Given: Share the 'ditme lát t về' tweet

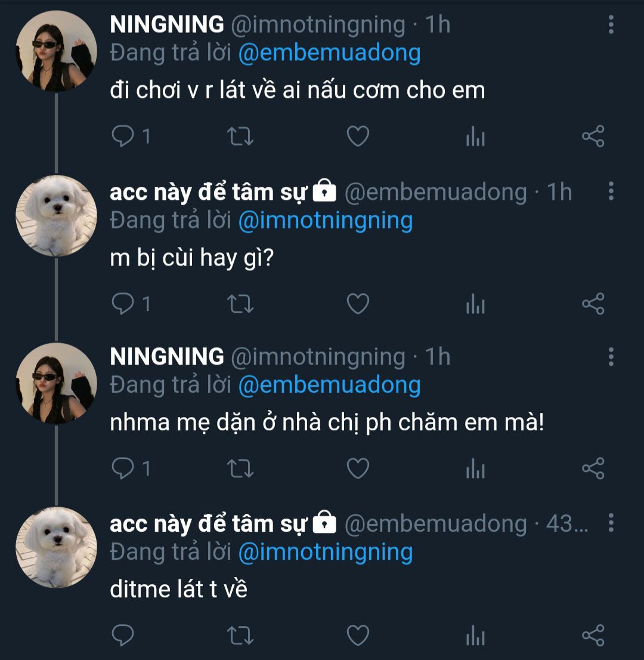Looking at the screenshot, I should click(593, 636).
